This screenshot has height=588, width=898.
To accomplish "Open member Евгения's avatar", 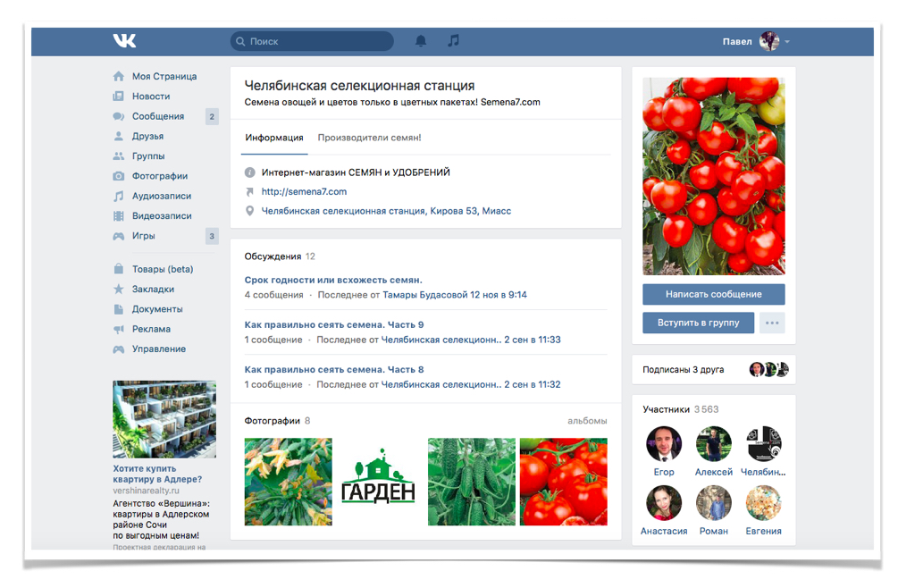I will click(x=763, y=503).
